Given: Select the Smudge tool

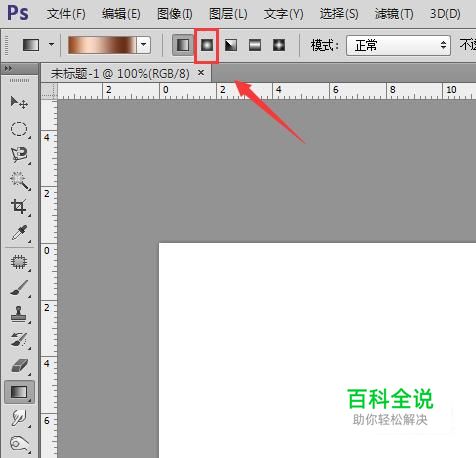Looking at the screenshot, I should 19,418.
